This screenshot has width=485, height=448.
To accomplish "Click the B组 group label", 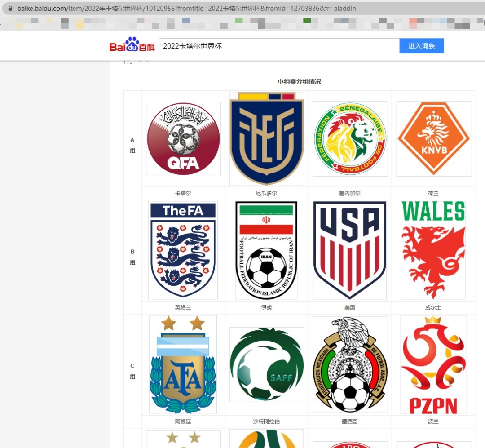I will [x=132, y=257].
